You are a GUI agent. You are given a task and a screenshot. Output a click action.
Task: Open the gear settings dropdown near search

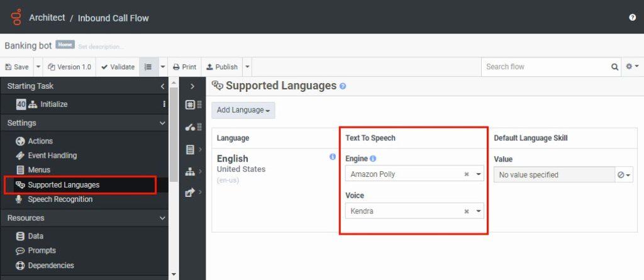tap(631, 67)
